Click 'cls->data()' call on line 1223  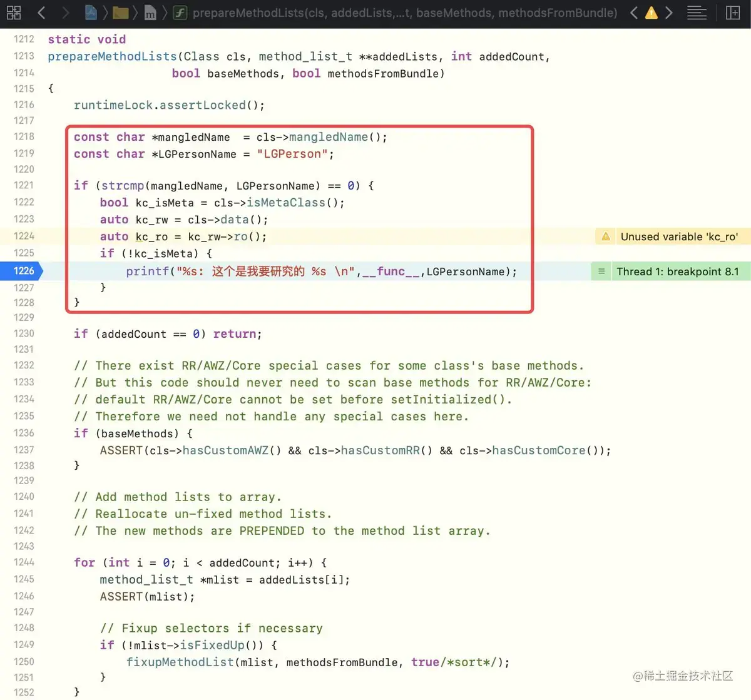click(x=228, y=220)
